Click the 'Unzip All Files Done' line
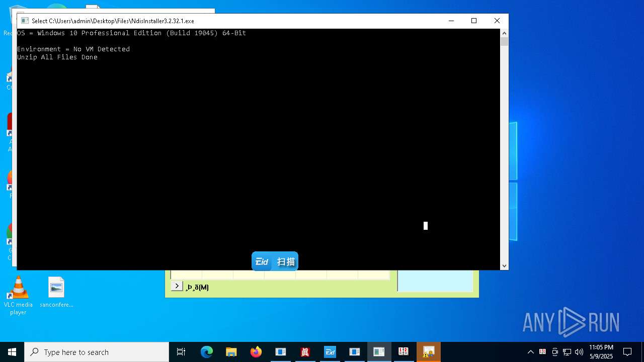Viewport: 644px width, 362px height. click(57, 57)
